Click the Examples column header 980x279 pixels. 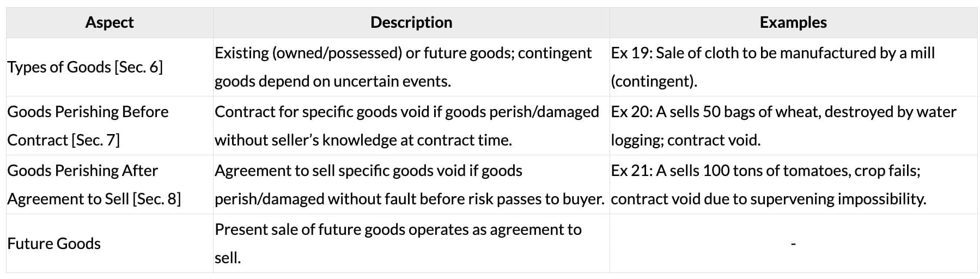pyautogui.click(x=793, y=22)
